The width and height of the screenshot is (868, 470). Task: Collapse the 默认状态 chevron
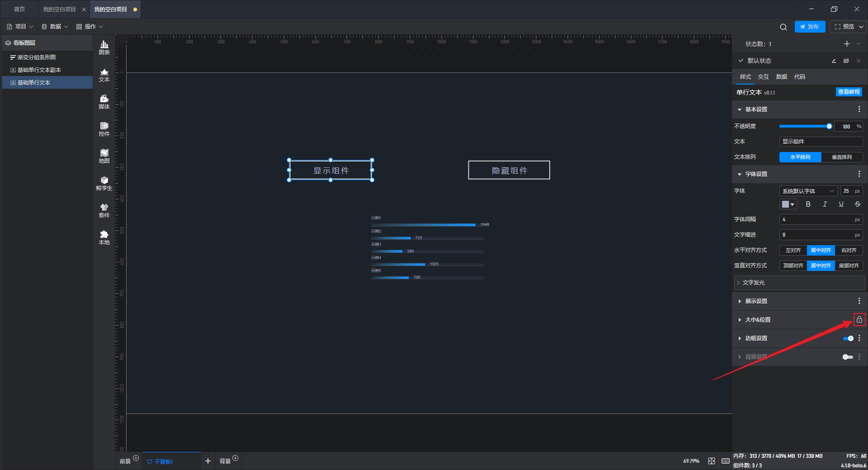(741, 61)
